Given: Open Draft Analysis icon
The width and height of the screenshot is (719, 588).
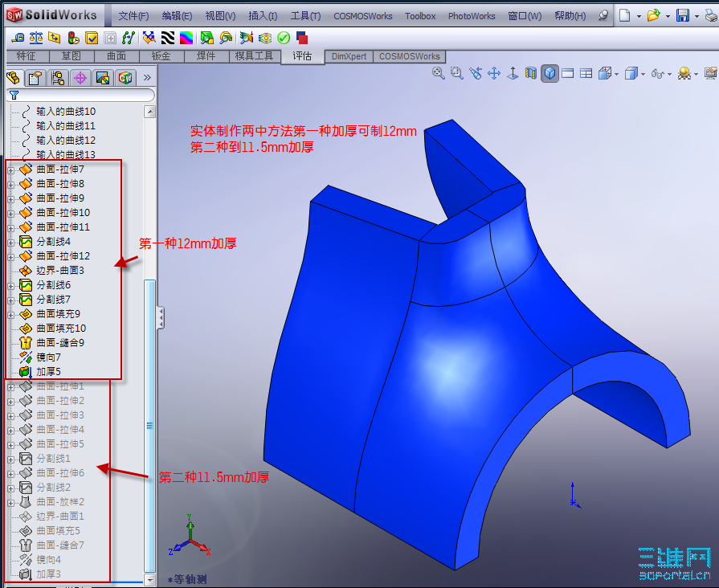Looking at the screenshot, I should tap(206, 38).
